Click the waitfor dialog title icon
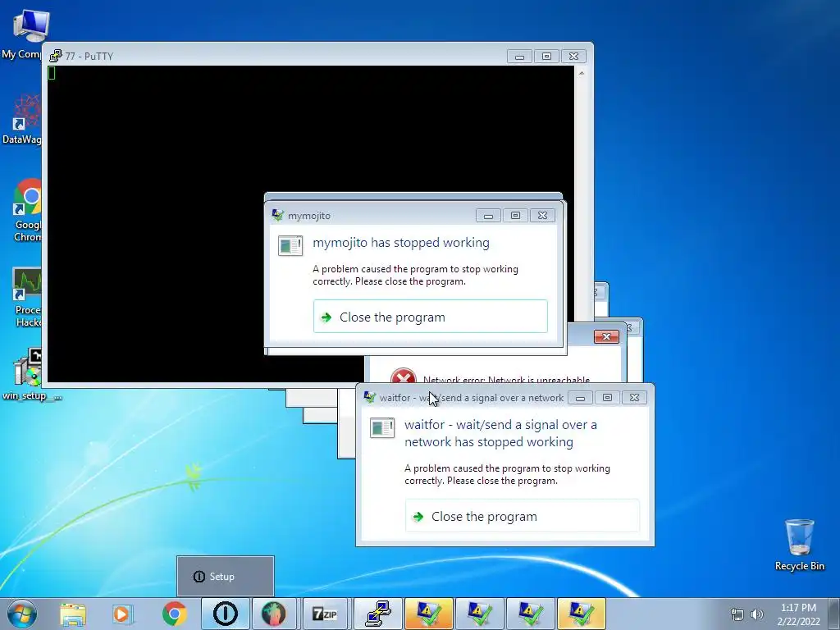This screenshot has height=630, width=840. click(x=369, y=397)
